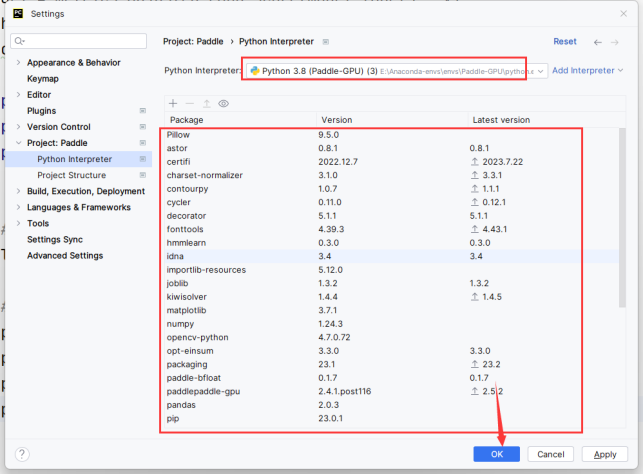Click the OK button

pos(497,454)
